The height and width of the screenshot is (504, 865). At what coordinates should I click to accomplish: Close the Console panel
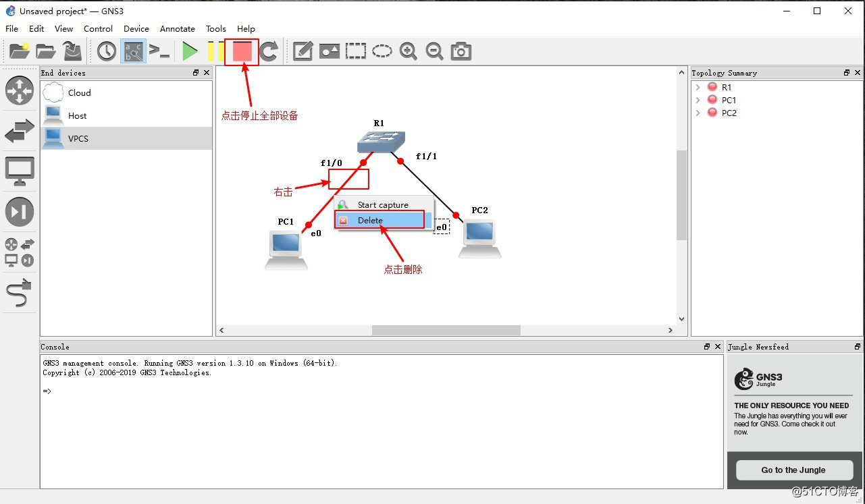718,346
